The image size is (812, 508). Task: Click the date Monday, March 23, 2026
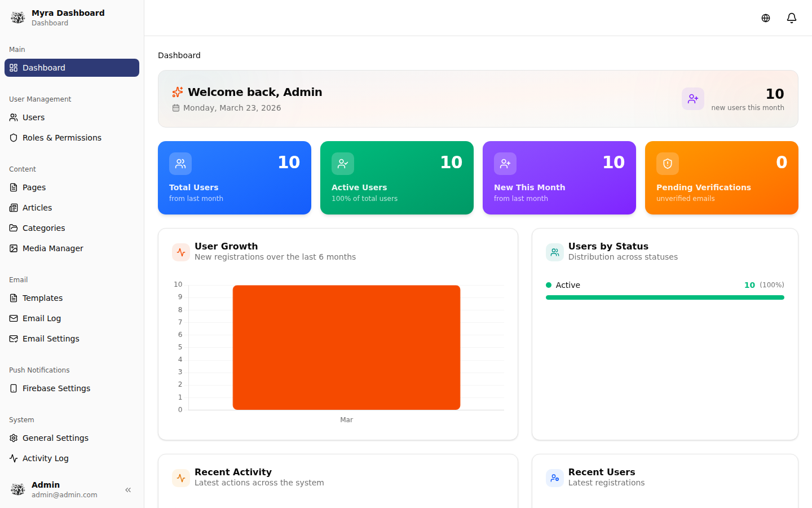232,108
